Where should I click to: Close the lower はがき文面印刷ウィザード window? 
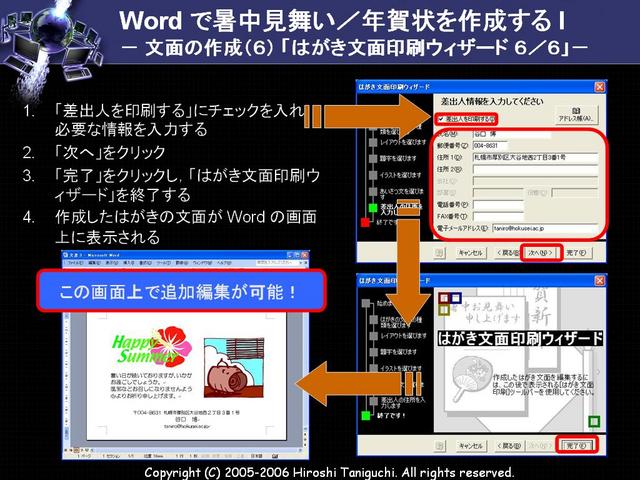(x=599, y=281)
